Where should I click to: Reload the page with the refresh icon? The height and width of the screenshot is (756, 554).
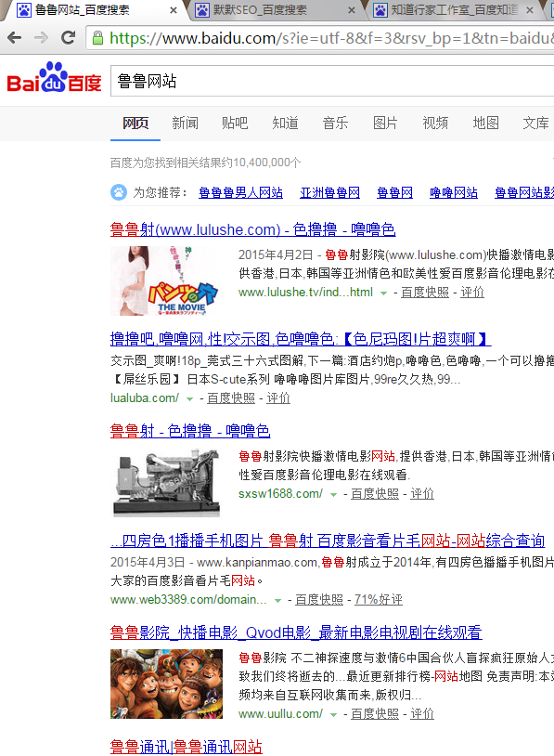click(69, 37)
